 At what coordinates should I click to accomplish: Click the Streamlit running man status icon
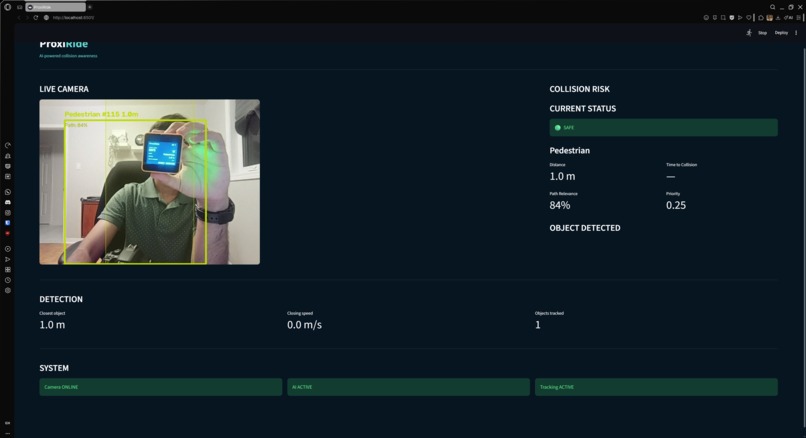749,32
